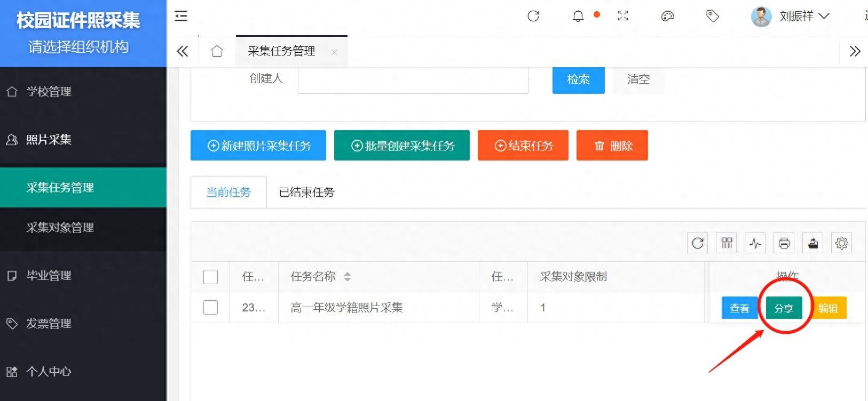The width and height of the screenshot is (868, 401).
Task: Click the table refresh icon
Action: coord(698,243)
